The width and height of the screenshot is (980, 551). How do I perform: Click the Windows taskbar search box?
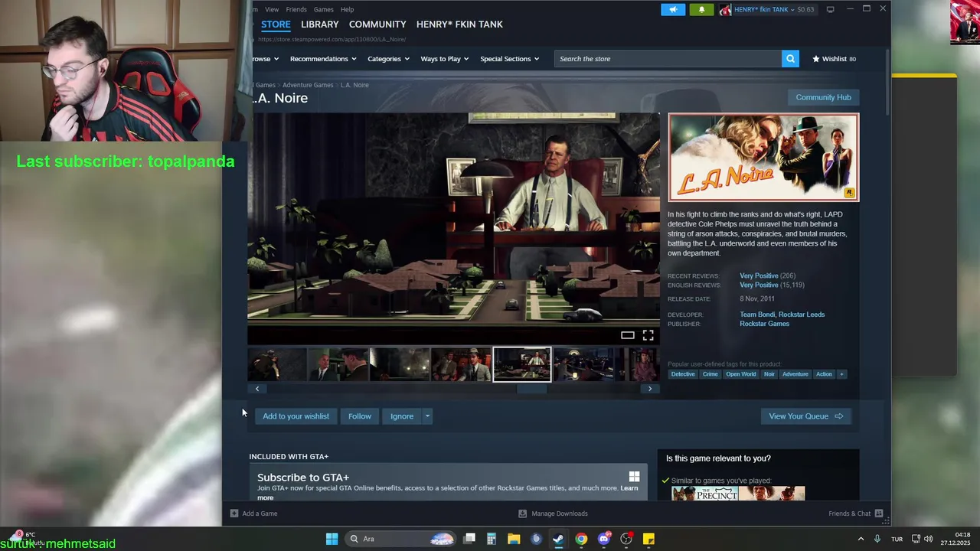coord(400,539)
